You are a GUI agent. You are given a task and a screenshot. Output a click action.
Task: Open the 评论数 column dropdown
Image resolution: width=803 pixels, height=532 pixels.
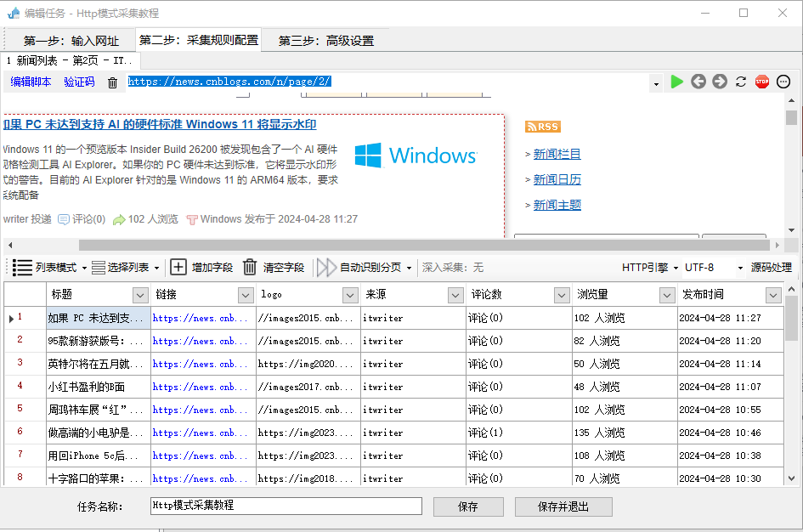click(x=562, y=295)
